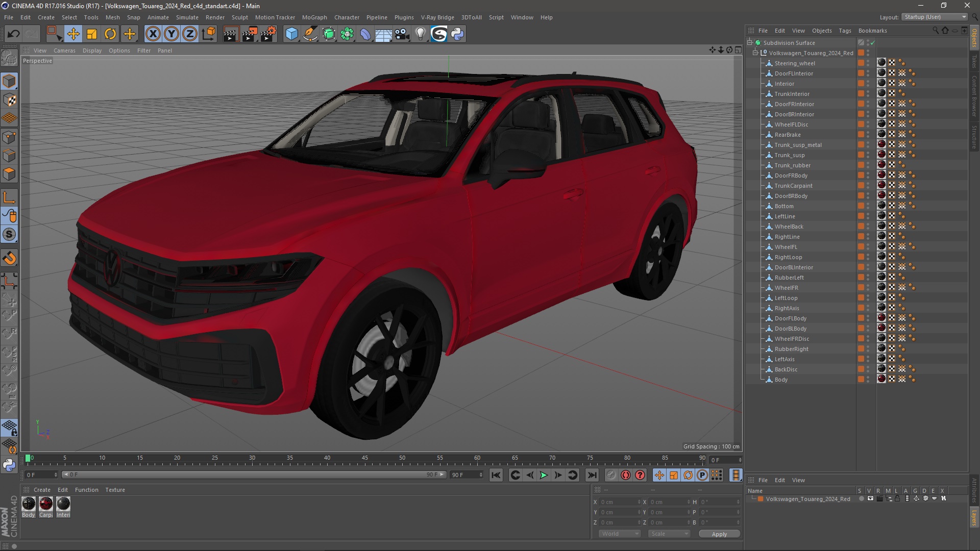980x551 pixels.
Task: Toggle Autokeying button
Action: (x=626, y=475)
